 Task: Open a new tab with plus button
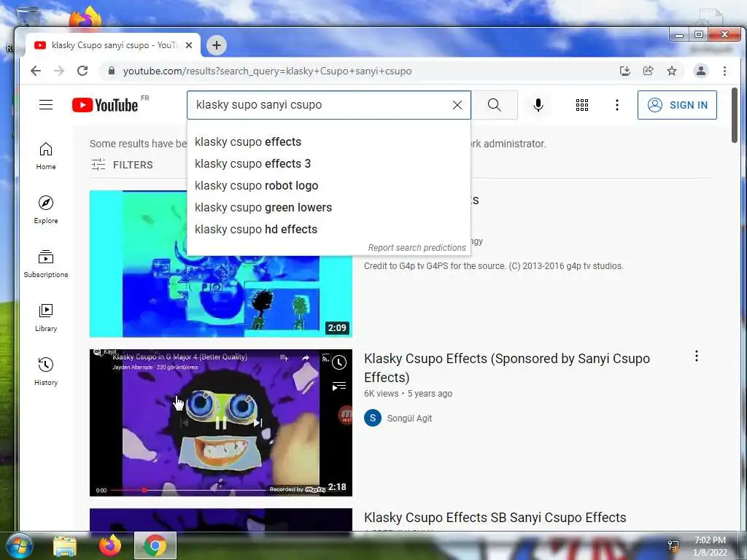coord(216,45)
